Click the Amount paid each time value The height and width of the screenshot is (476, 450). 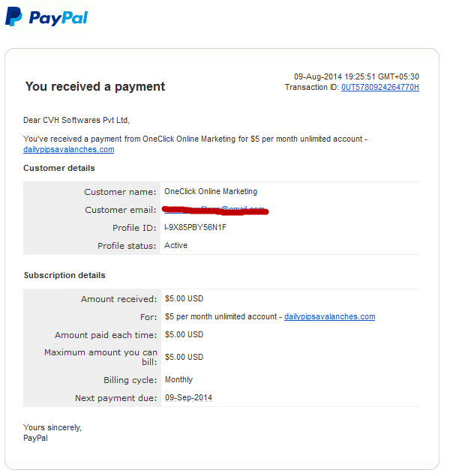click(x=184, y=334)
